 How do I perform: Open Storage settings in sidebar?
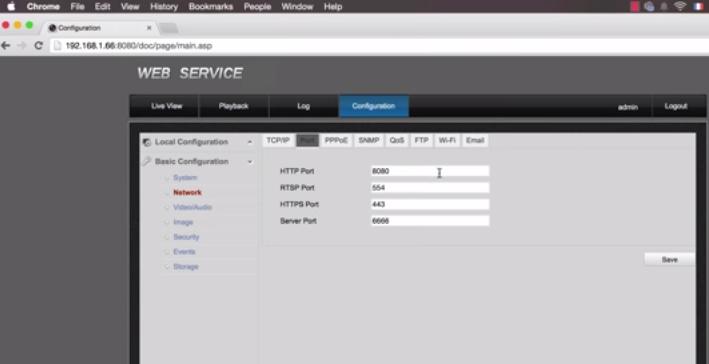click(186, 267)
